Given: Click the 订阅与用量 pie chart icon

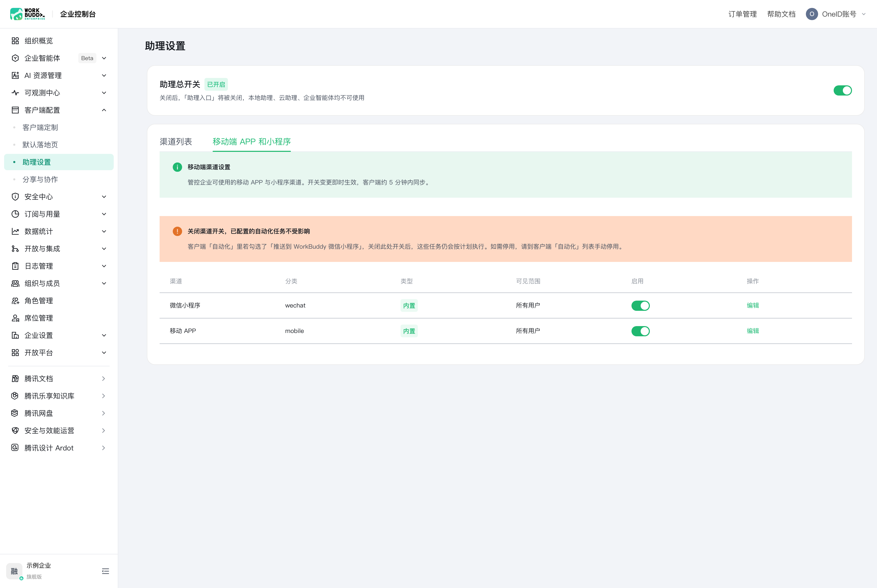Looking at the screenshot, I should [x=15, y=214].
